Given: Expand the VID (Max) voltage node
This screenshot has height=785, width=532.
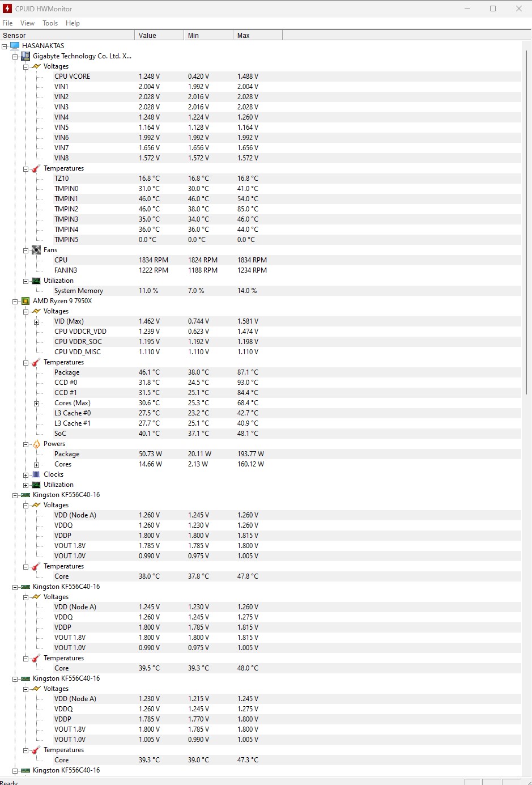Looking at the screenshot, I should point(37,322).
